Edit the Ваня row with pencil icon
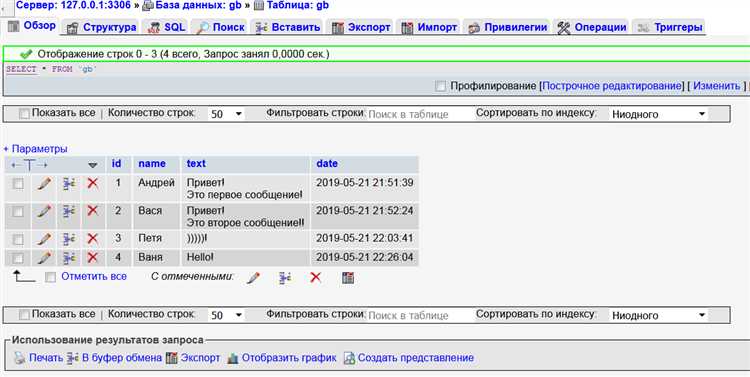 pyautogui.click(x=44, y=258)
